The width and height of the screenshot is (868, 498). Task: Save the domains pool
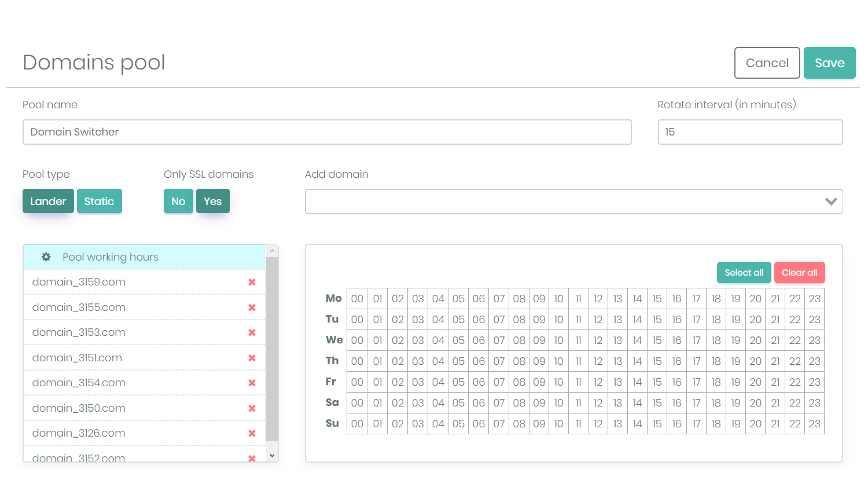point(829,63)
